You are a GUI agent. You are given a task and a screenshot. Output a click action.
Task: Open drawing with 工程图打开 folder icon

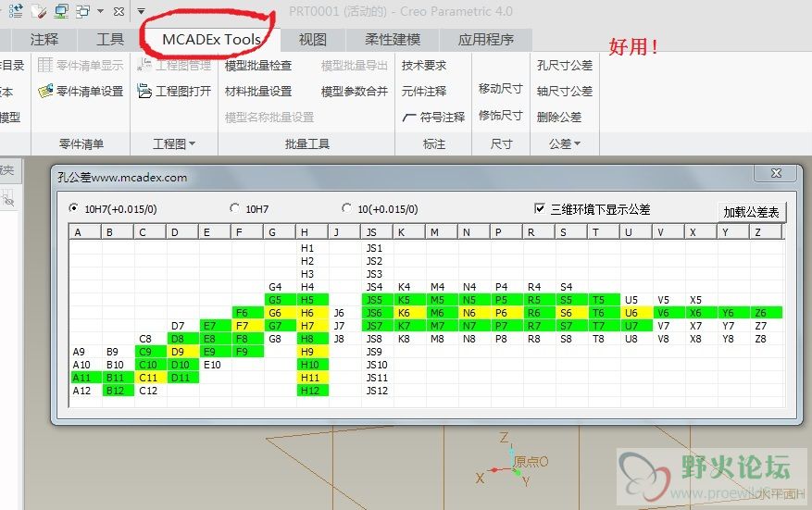(144, 91)
